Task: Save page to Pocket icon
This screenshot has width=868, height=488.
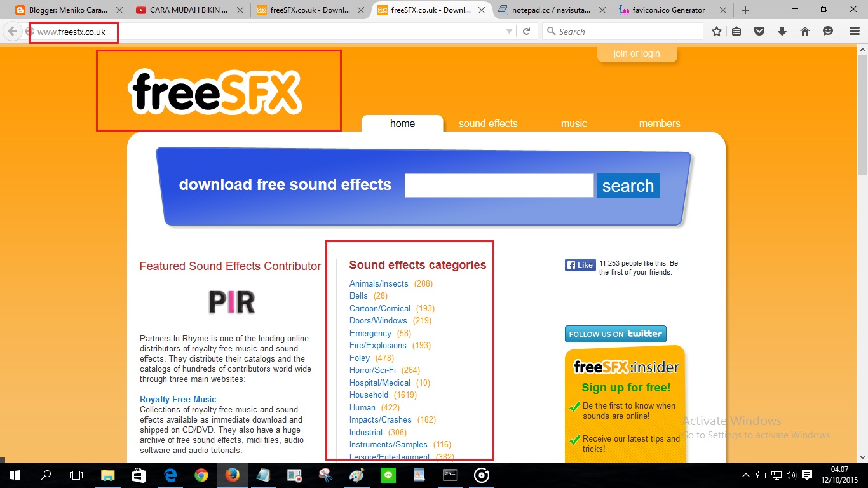Action: pyautogui.click(x=759, y=31)
